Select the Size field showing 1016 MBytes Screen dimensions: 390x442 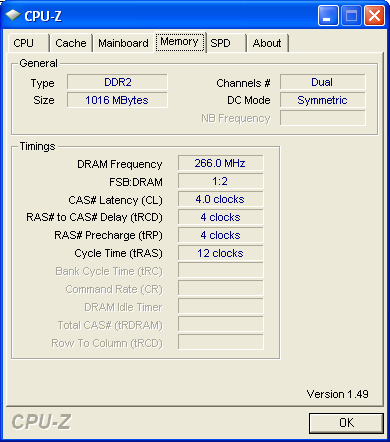coord(117,100)
